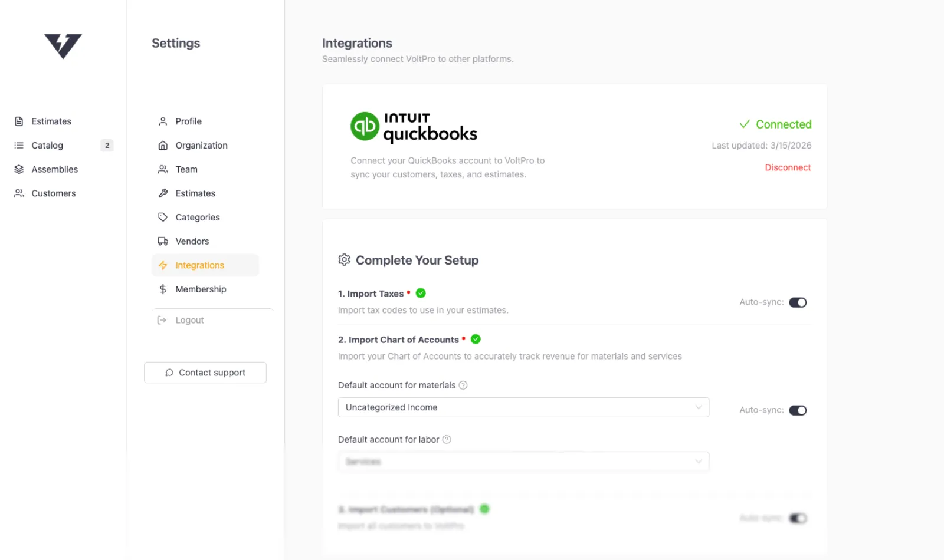This screenshot has height=560, width=944.
Task: Click the Membership dollar sign icon
Action: pos(162,289)
